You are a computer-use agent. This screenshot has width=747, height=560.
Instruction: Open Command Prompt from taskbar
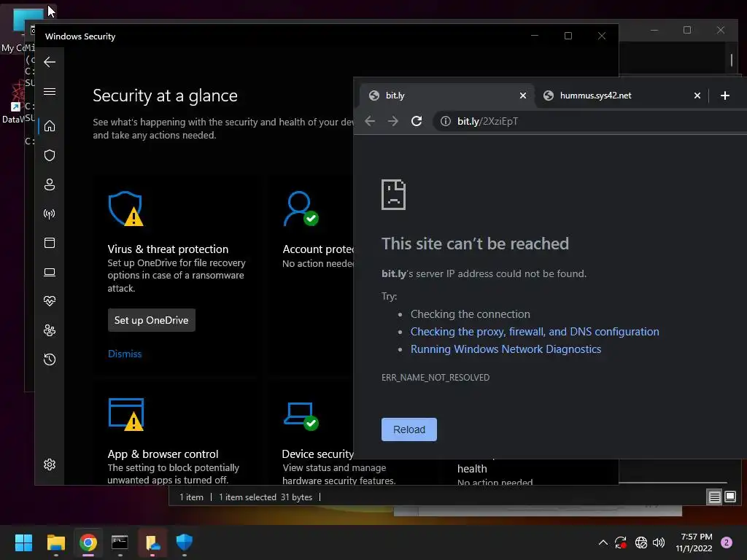tap(120, 542)
